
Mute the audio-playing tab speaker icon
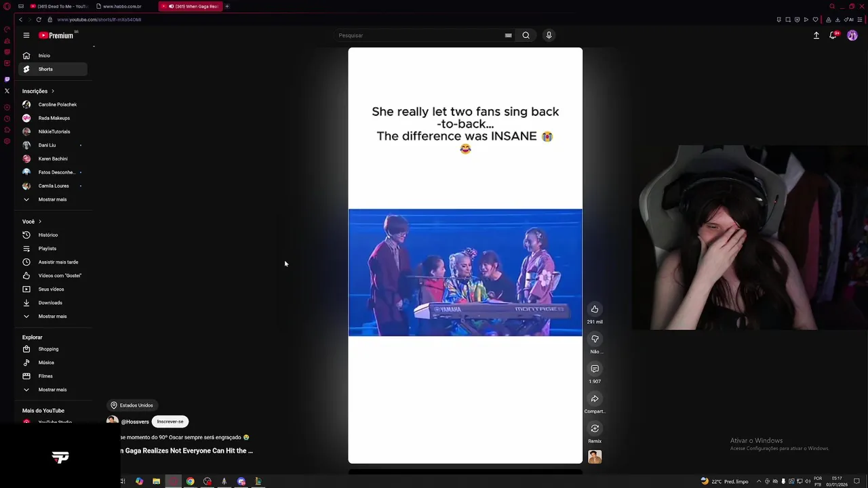point(171,6)
